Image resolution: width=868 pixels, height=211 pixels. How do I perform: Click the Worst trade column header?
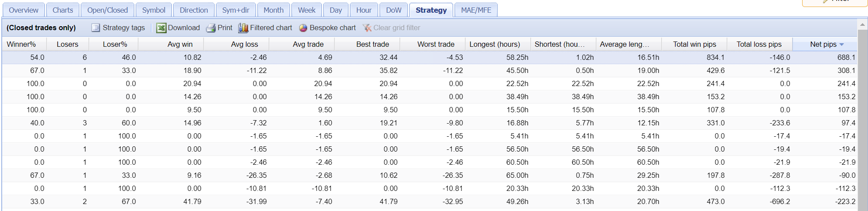436,44
